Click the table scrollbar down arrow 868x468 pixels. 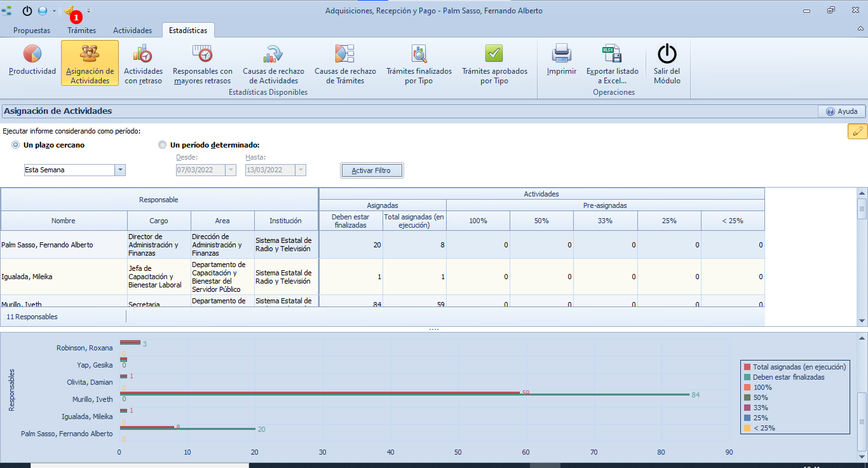pos(862,321)
